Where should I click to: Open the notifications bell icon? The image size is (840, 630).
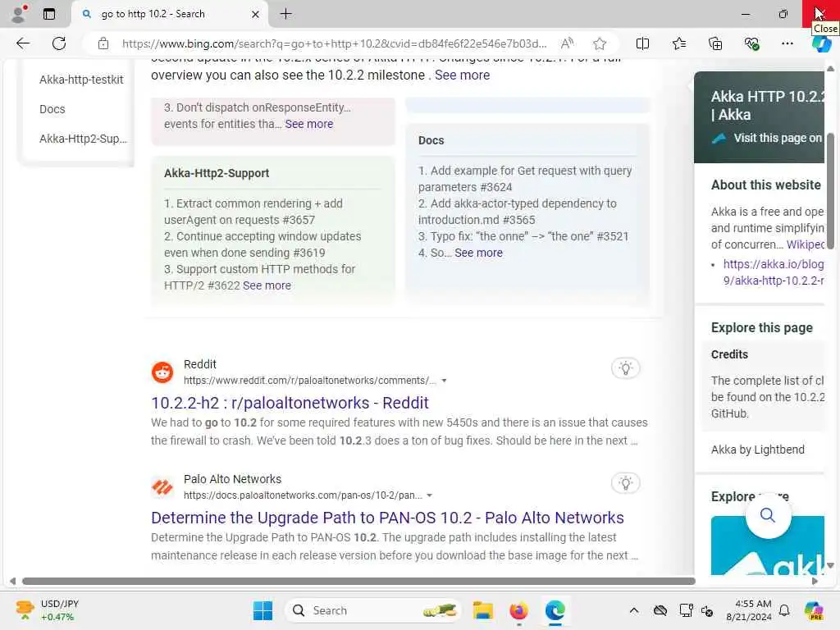pyautogui.click(x=784, y=610)
